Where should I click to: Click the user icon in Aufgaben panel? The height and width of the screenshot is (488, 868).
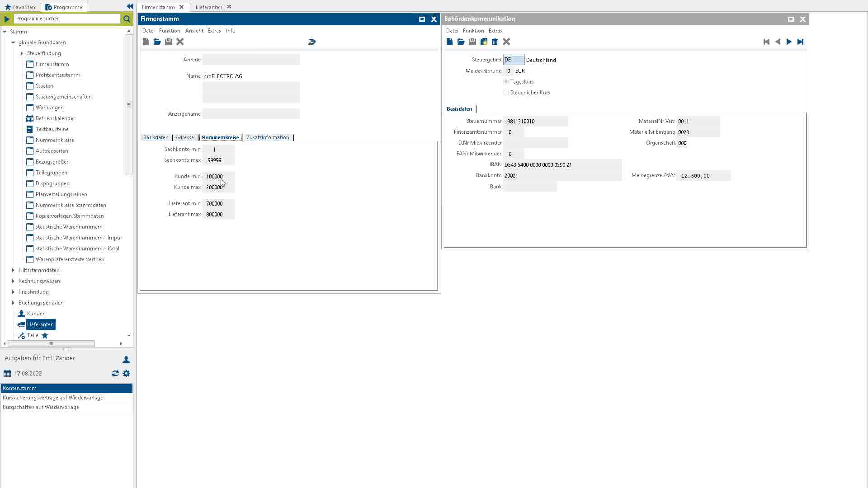pyautogui.click(x=126, y=360)
